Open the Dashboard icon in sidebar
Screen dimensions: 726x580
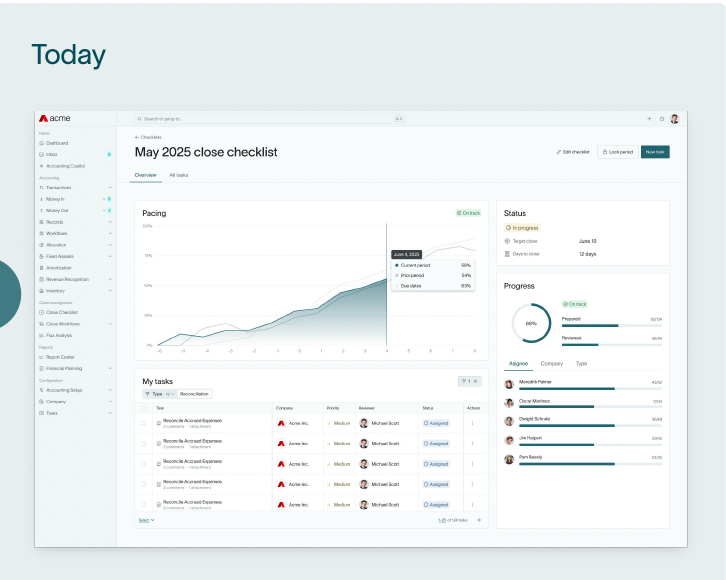click(x=41, y=143)
